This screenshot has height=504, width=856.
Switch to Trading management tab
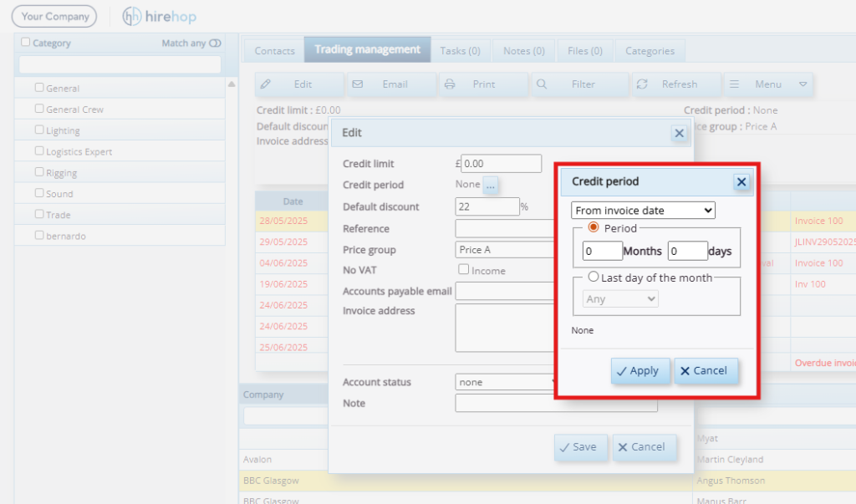point(368,49)
